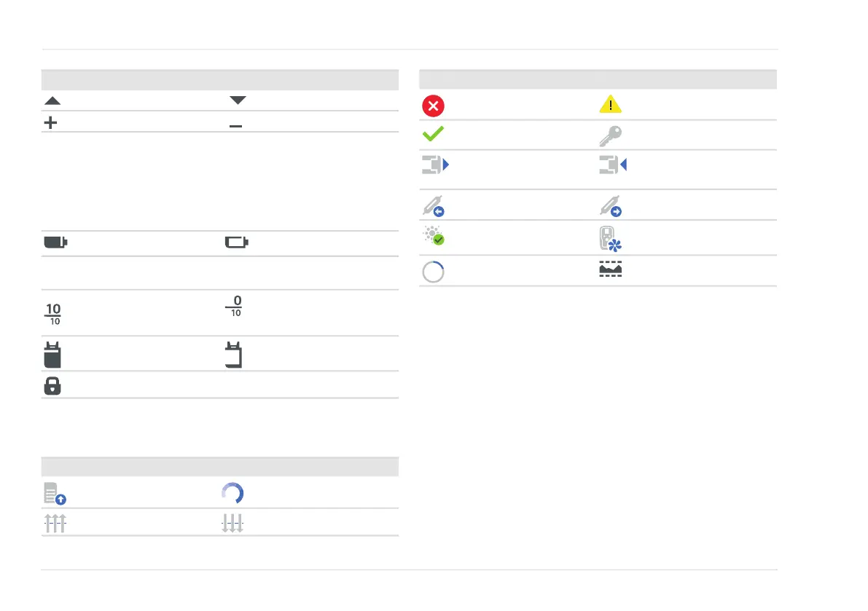Viewport: 868px width, 611px height.
Task: Click the sensor icon with left arrow
Action: (x=433, y=206)
